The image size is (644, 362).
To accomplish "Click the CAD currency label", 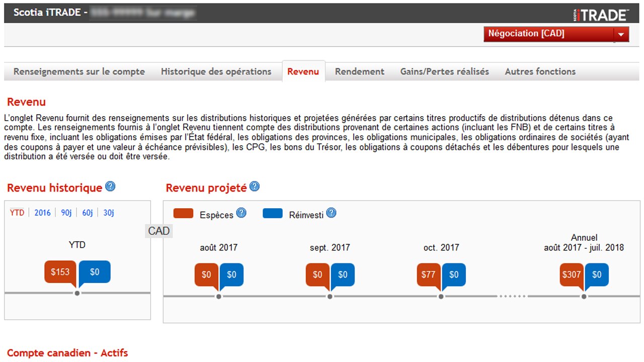I will tap(159, 231).
